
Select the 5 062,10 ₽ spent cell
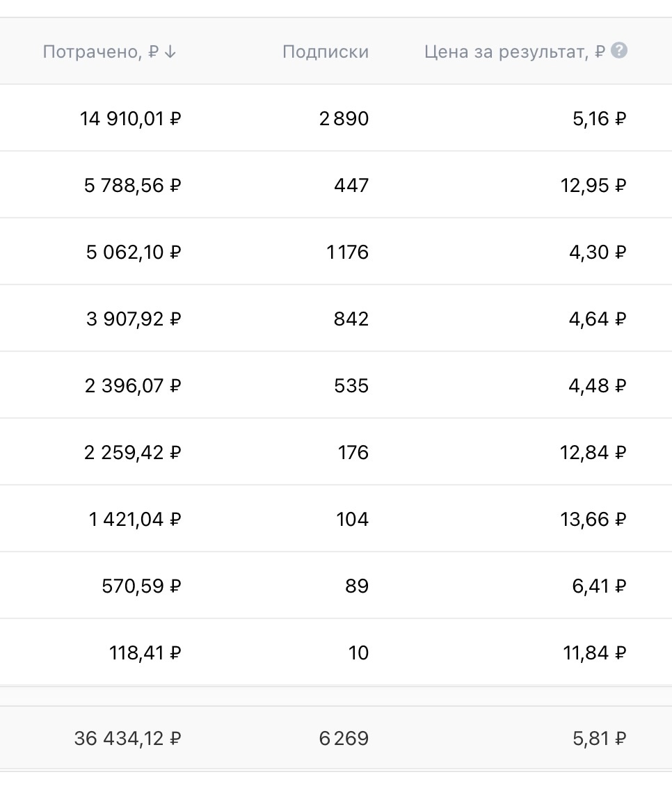coord(133,253)
